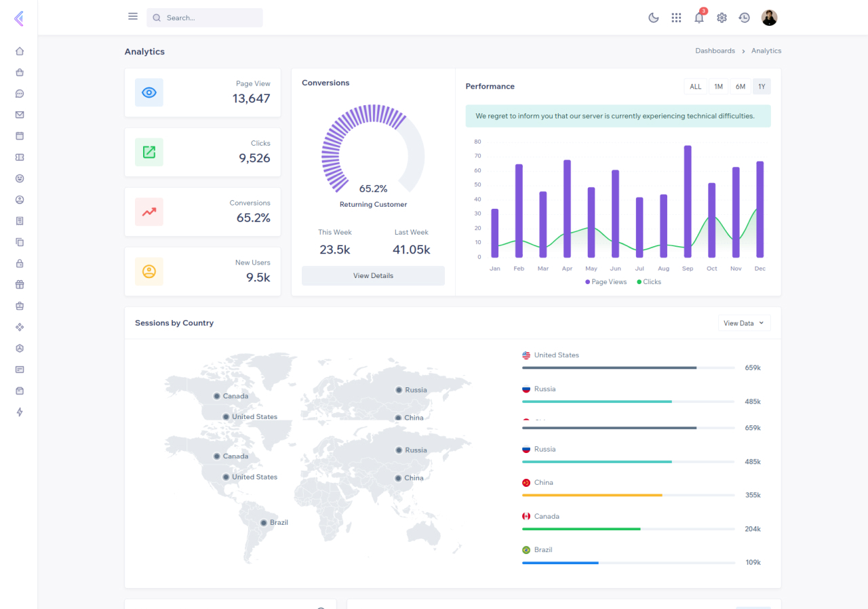The image size is (868, 609).
Task: Click the Canada sessions progress bar
Action: (x=629, y=529)
